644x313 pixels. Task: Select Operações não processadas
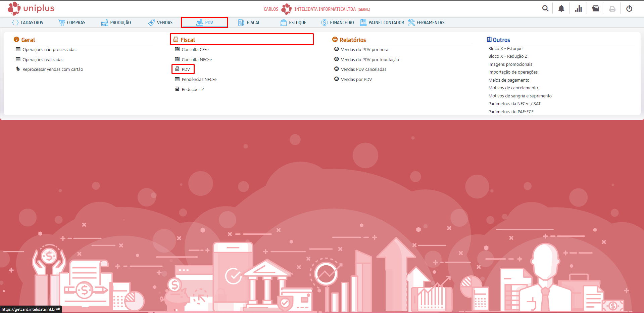click(x=49, y=49)
